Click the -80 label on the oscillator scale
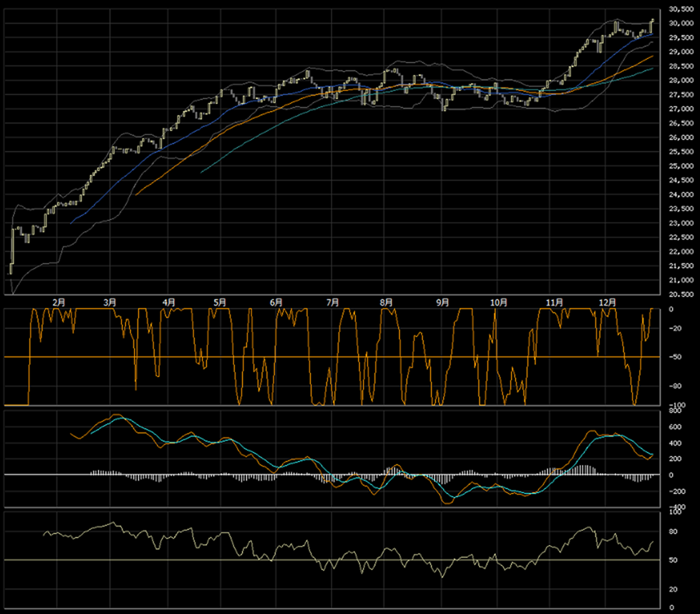 point(675,387)
